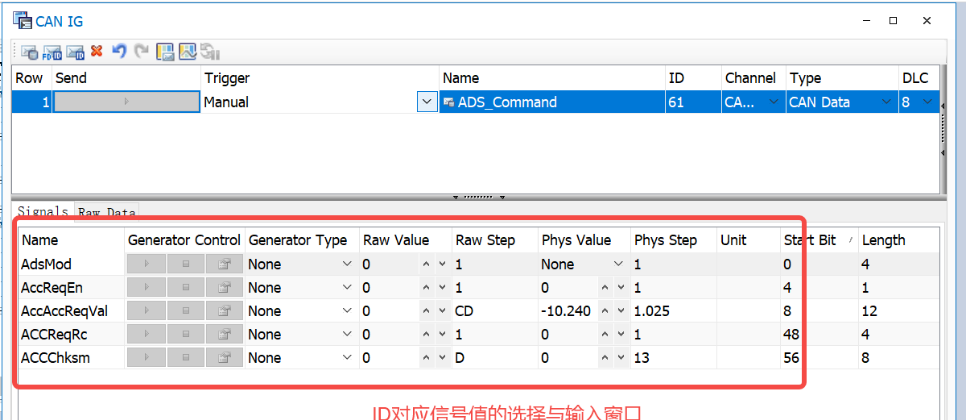Viewport: 966px width, 420px height.
Task: Increase Raw Value of AdsMod
Action: pyautogui.click(x=426, y=264)
